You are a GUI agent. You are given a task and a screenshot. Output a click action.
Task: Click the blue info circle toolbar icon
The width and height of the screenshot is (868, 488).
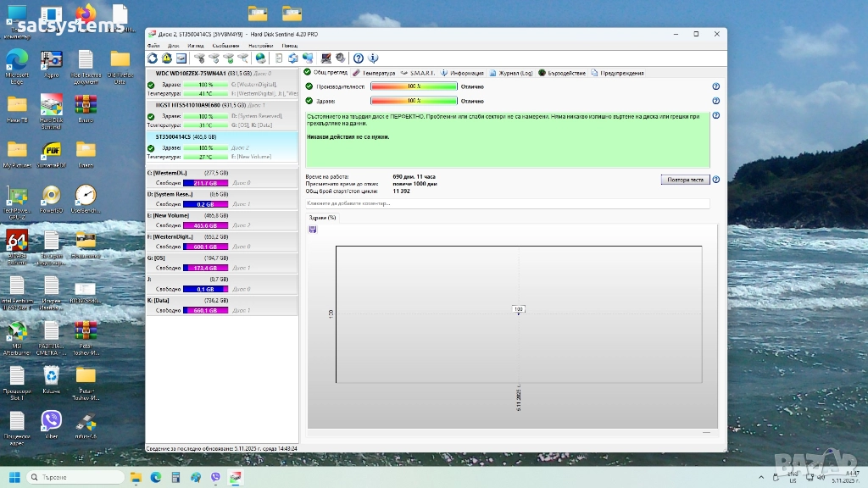pyautogui.click(x=373, y=58)
